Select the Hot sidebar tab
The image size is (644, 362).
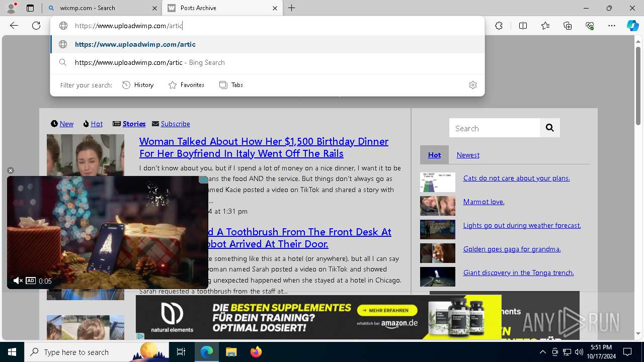(434, 155)
